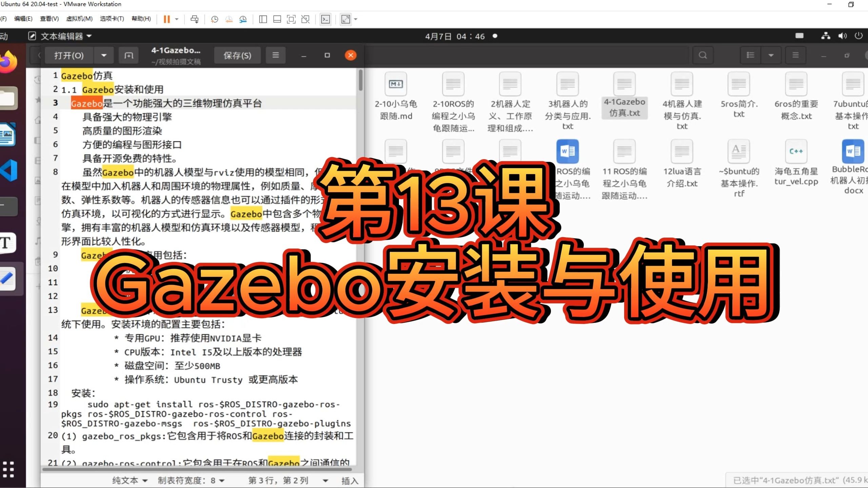Viewport: 868px width, 488px height.
Task: Click the volume icon in the top bar
Action: pyautogui.click(x=842, y=36)
